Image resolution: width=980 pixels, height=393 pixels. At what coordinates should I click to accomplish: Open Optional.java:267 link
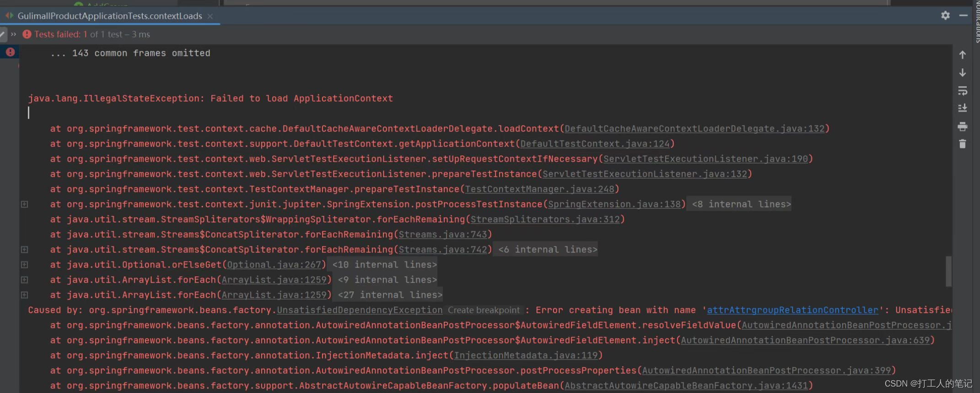tap(274, 265)
